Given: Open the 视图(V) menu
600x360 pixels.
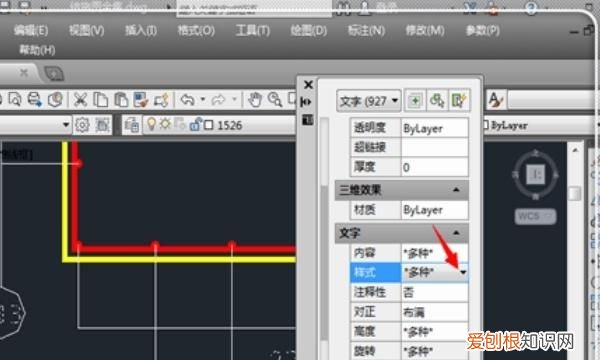Looking at the screenshot, I should (86, 30).
